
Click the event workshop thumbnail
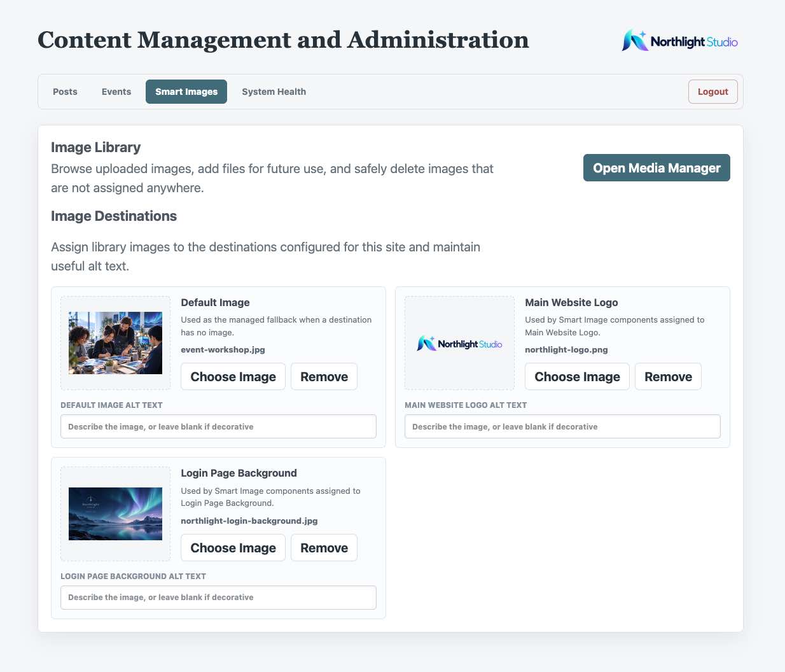click(115, 343)
